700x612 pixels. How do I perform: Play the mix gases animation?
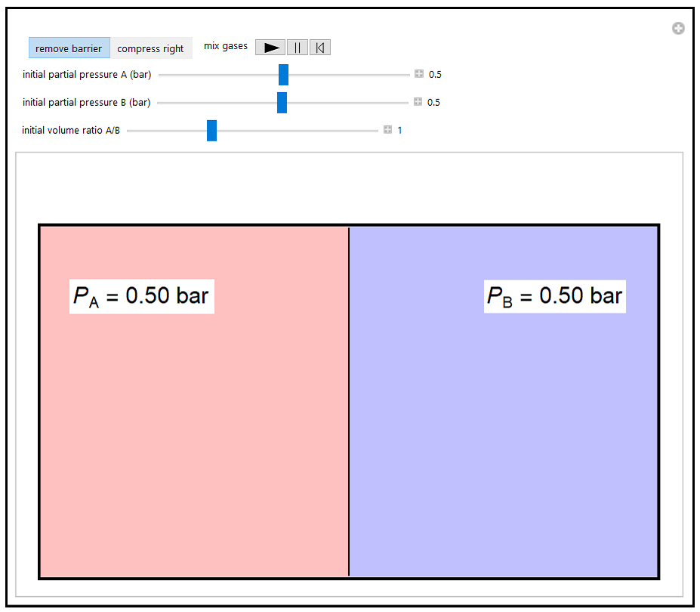[270, 48]
